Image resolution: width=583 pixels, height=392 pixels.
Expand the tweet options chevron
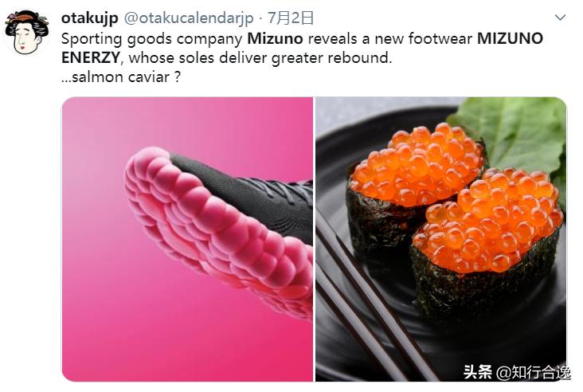point(560,18)
